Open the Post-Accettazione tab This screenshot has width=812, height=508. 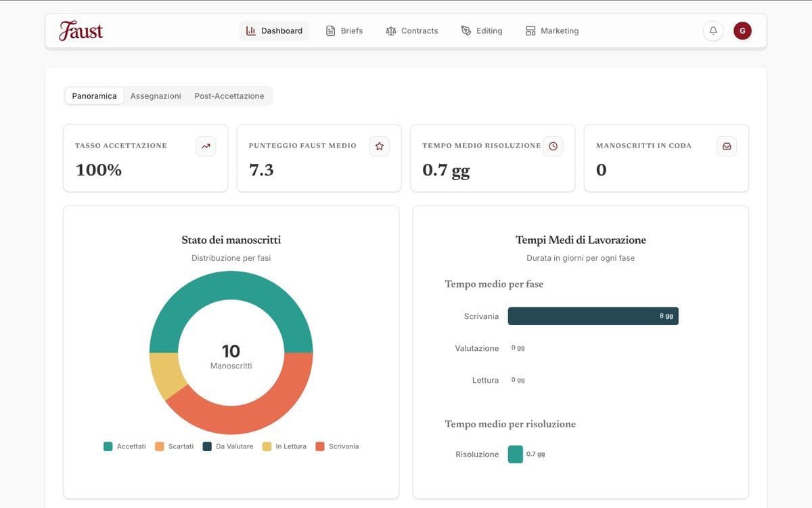229,96
